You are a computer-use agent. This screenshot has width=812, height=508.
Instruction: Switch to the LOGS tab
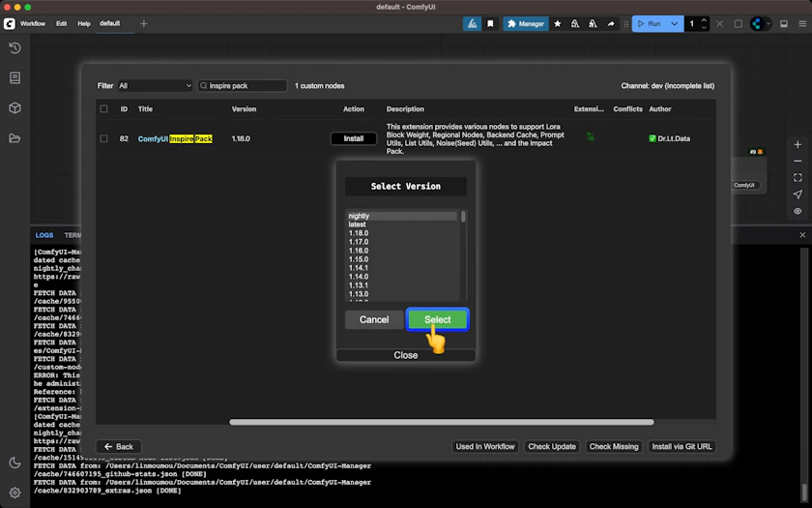click(x=44, y=235)
